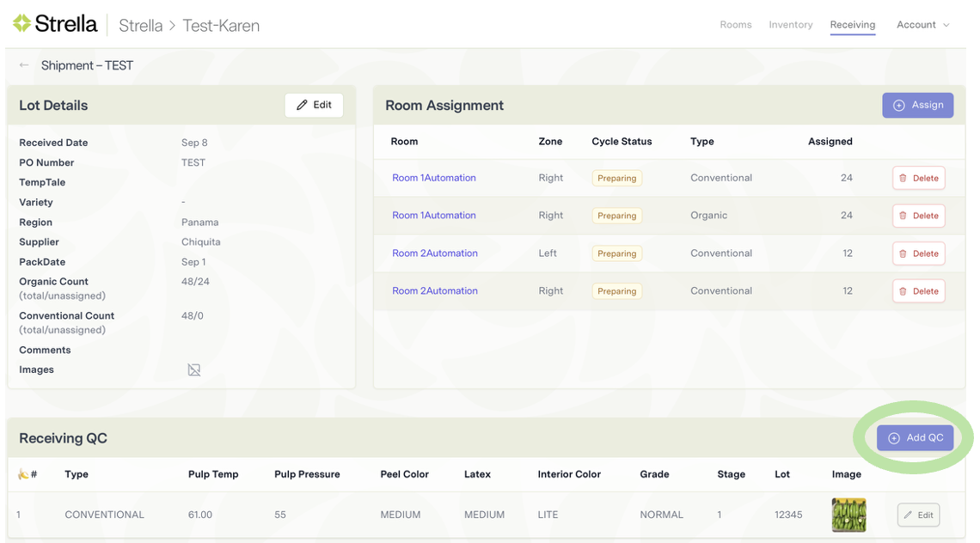Image resolution: width=980 pixels, height=543 pixels.
Task: Go back using the left arrow
Action: pyautogui.click(x=24, y=65)
